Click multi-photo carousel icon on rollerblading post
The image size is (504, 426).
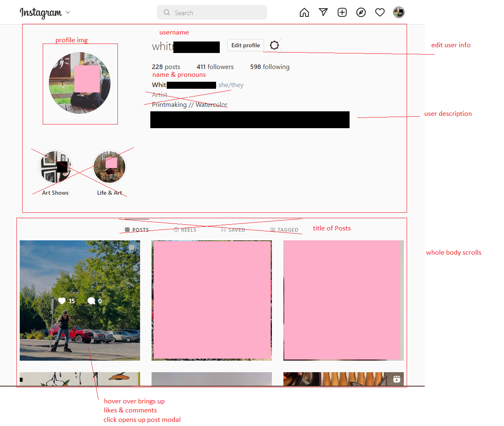[132, 248]
